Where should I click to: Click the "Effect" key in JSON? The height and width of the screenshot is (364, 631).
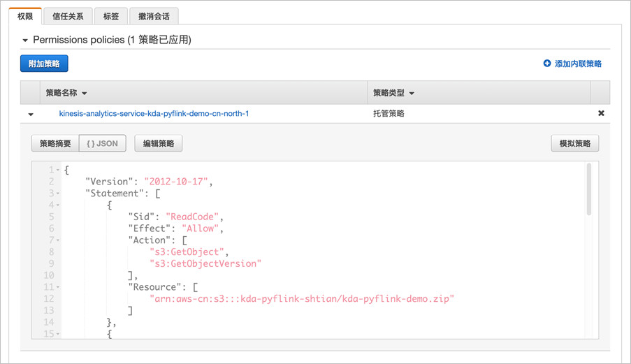pos(150,228)
